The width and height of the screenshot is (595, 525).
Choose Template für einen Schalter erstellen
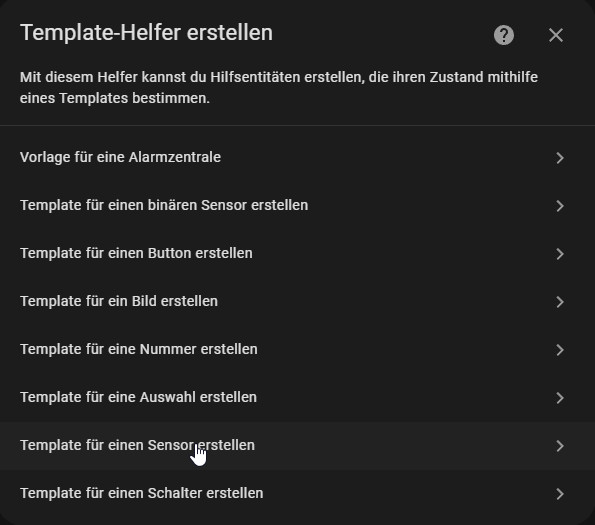click(298, 494)
